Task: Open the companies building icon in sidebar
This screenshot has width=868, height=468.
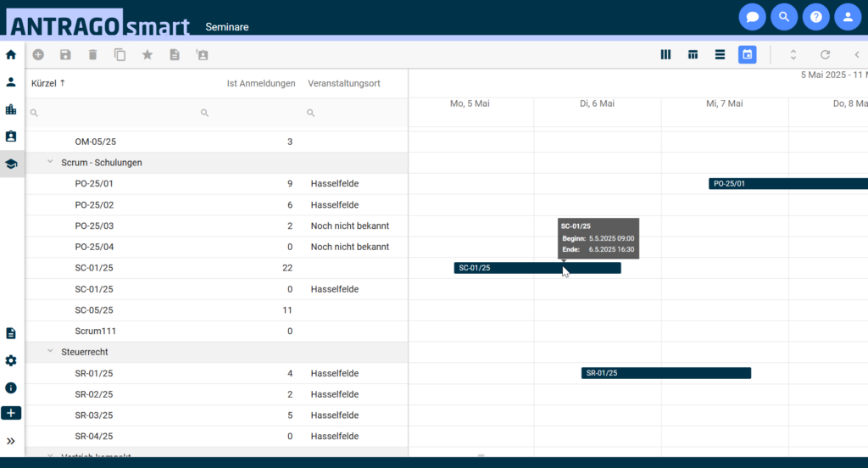Action: pos(11,109)
